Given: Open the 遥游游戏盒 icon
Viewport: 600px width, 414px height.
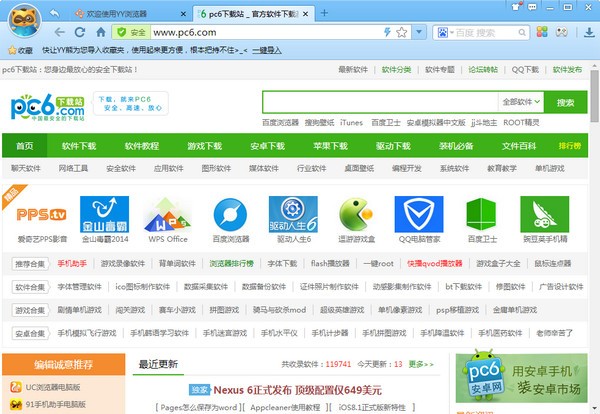Looking at the screenshot, I should pyautogui.click(x=356, y=213).
